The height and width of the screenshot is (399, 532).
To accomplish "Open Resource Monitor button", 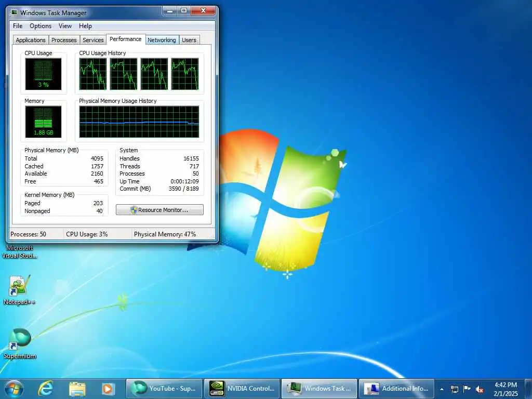I will point(160,210).
